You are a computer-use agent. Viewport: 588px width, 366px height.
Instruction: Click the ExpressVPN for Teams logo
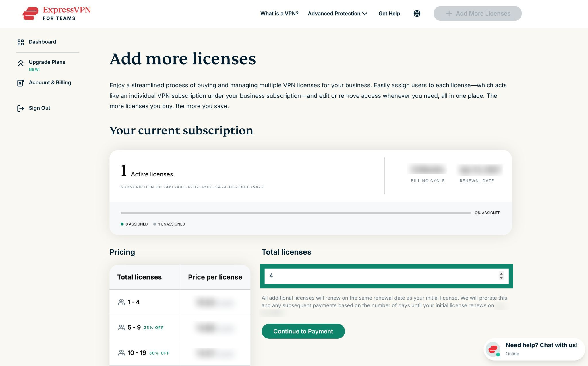click(57, 14)
